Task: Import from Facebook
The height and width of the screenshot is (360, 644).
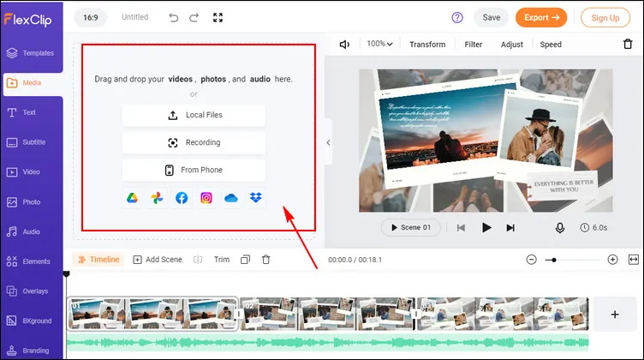Action: (x=182, y=198)
